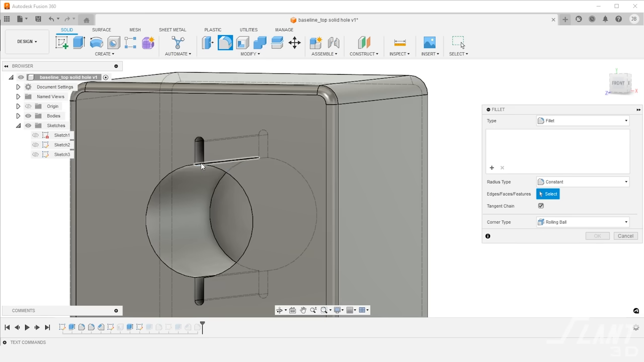
Task: Select the Fillet tool in Modify group
Action: pos(225,43)
